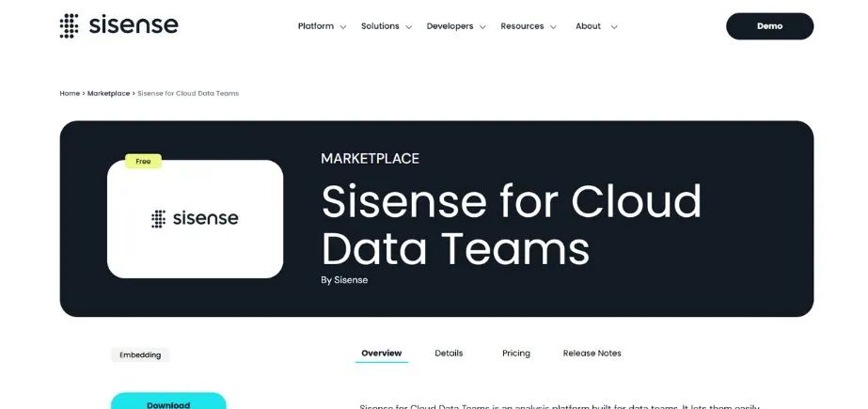Click the Sisense product logo thumbnail
868x409 pixels.
[195, 219]
